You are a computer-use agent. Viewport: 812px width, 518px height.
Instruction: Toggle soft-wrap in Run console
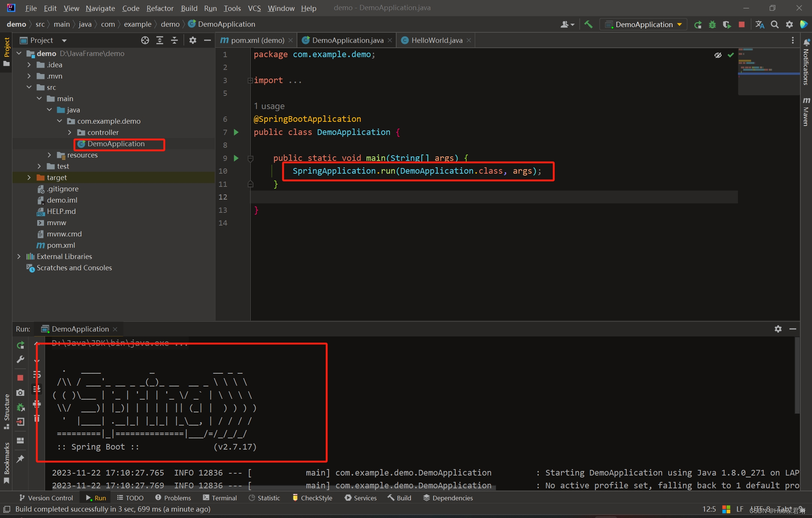[x=37, y=374]
